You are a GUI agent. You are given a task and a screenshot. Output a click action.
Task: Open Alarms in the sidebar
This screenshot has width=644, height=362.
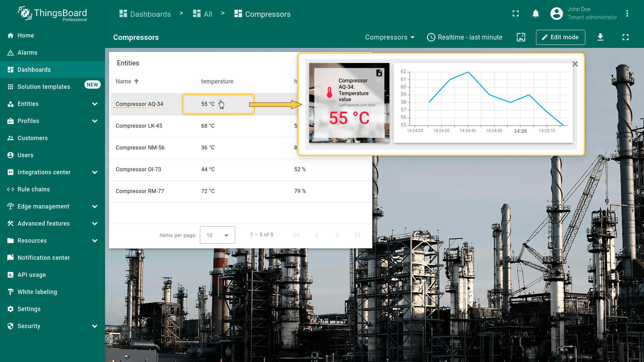[x=28, y=53]
